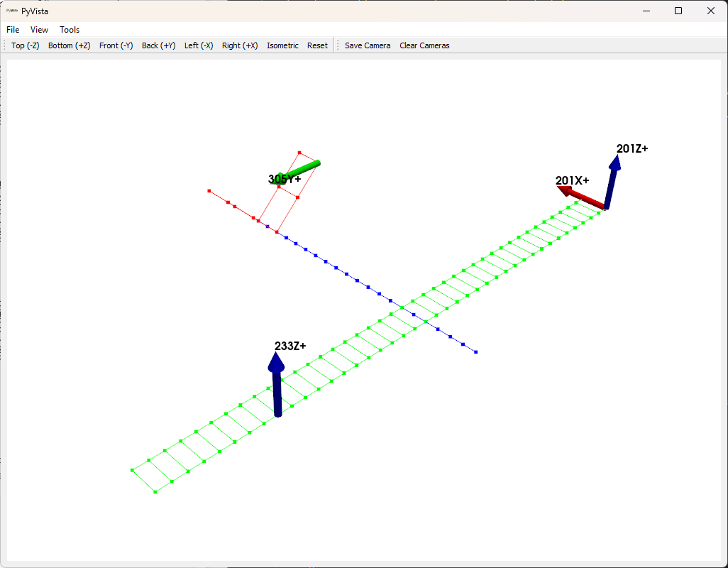This screenshot has width=728, height=568.
Task: Reset the camera view
Action: tap(317, 45)
